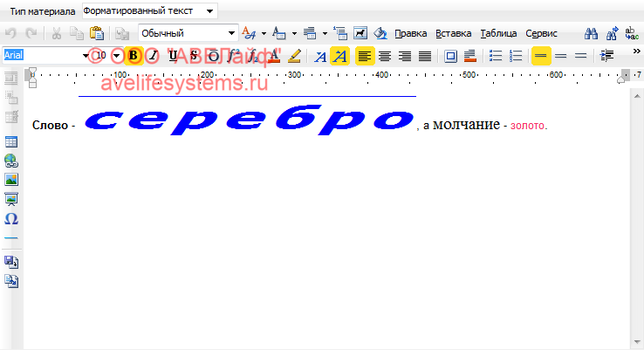
Task: Click the Paste clipboard icon
Action: pos(97,34)
